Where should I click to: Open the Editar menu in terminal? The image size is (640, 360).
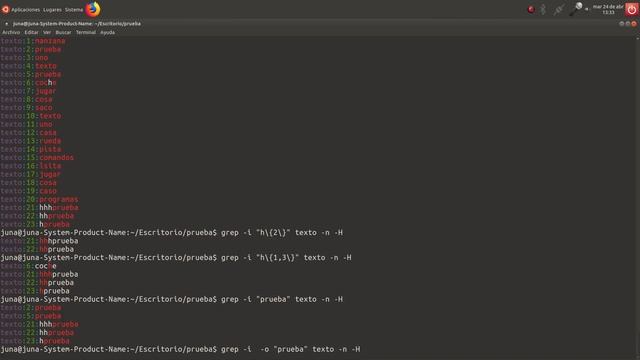coord(31,32)
